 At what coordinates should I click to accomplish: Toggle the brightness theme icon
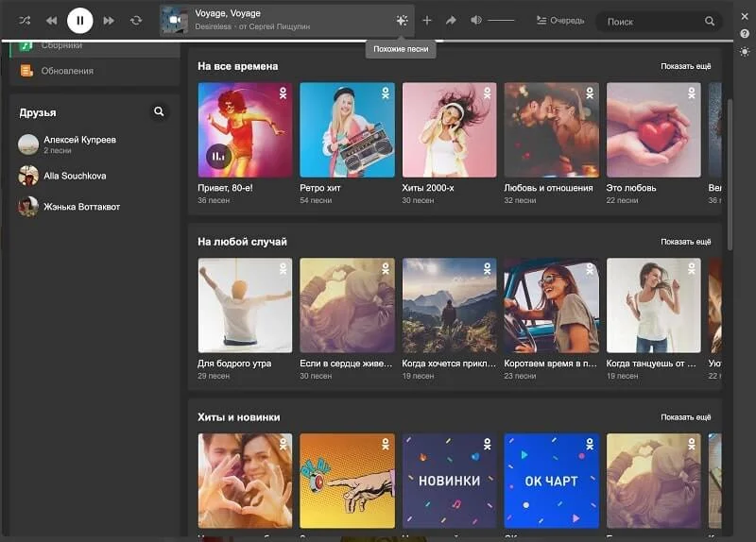[x=745, y=51]
